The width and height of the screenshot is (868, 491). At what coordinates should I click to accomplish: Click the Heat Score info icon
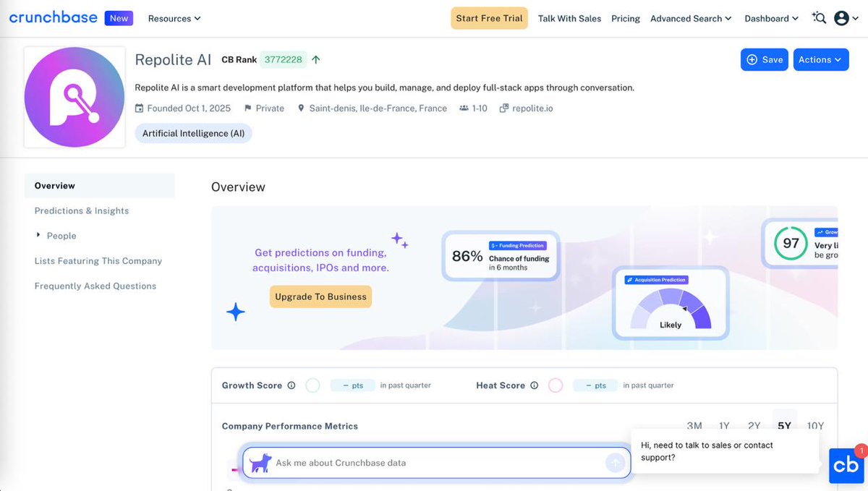coord(535,385)
